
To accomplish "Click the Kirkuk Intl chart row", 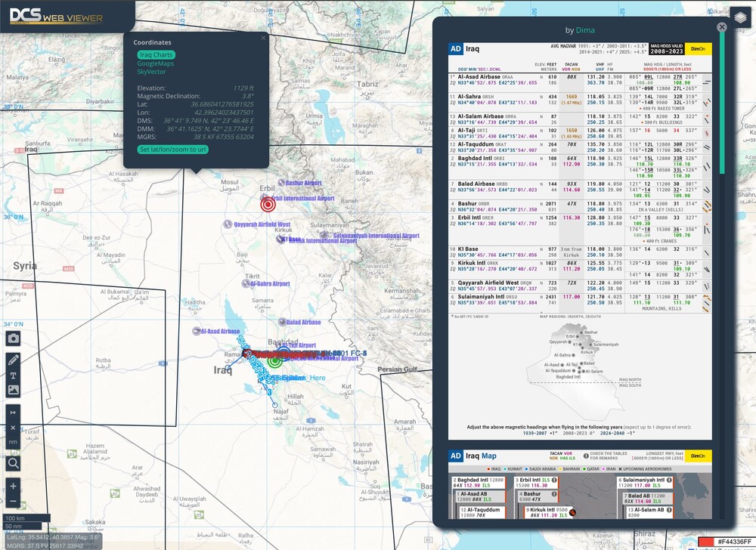I will (x=580, y=269).
